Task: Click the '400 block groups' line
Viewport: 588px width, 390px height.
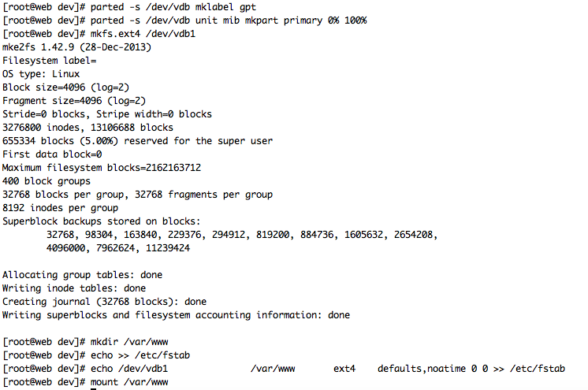Action: [47, 181]
